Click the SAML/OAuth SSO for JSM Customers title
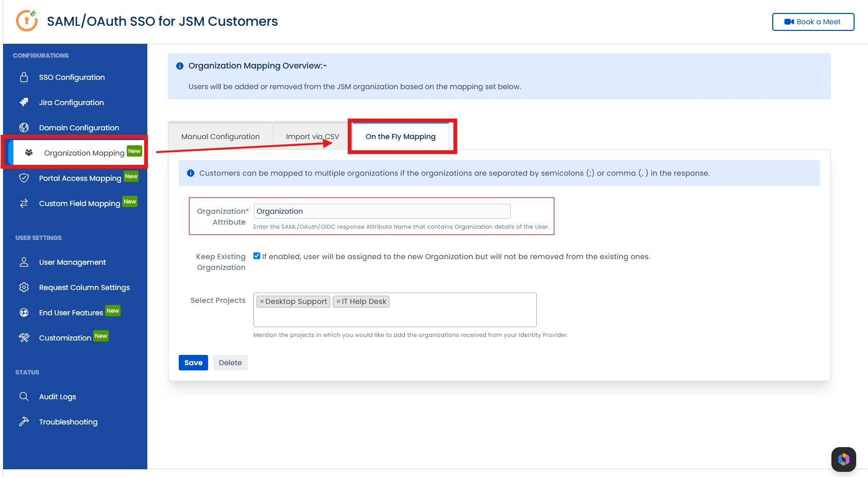Screen dimensions: 868x477 pos(162,21)
